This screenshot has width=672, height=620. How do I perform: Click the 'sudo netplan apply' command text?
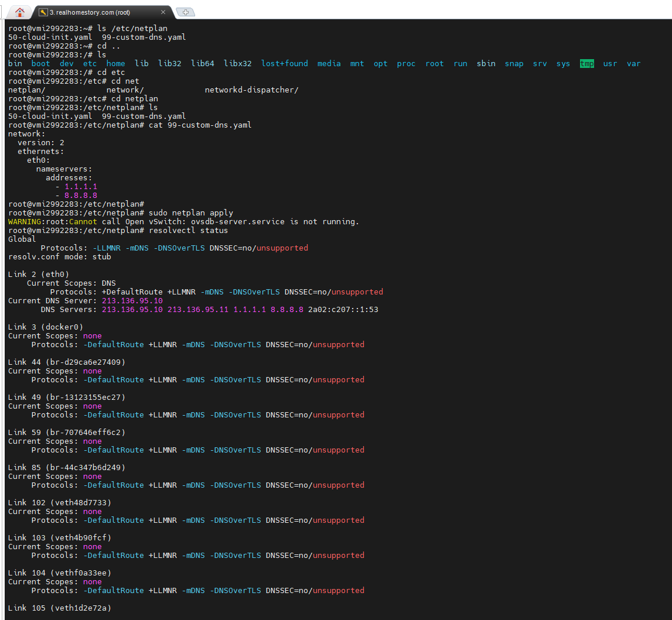tap(191, 213)
